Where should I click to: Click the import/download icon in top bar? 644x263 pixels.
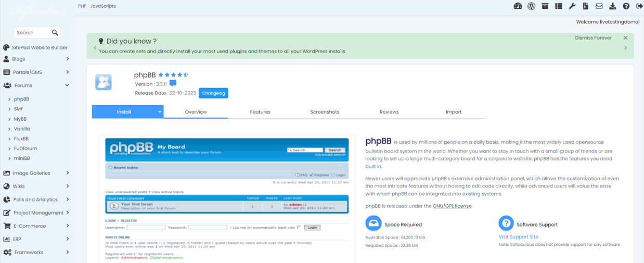612,6
